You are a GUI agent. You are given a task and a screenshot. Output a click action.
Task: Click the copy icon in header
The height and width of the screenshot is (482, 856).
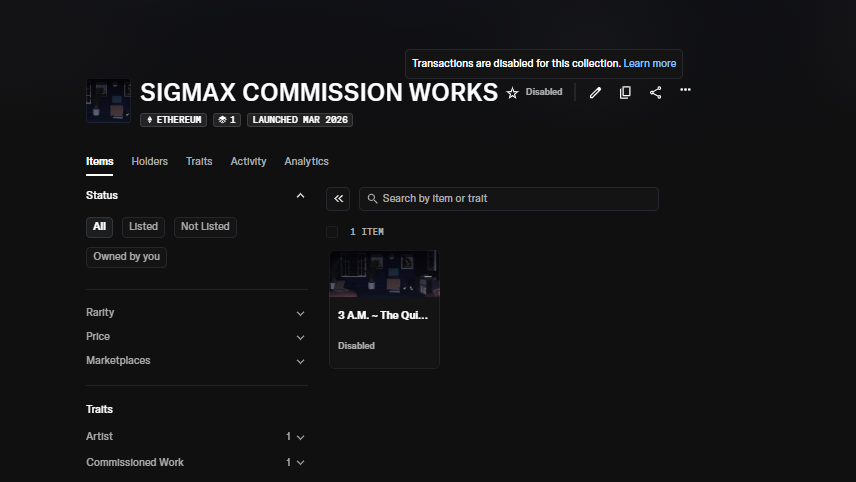pos(625,92)
